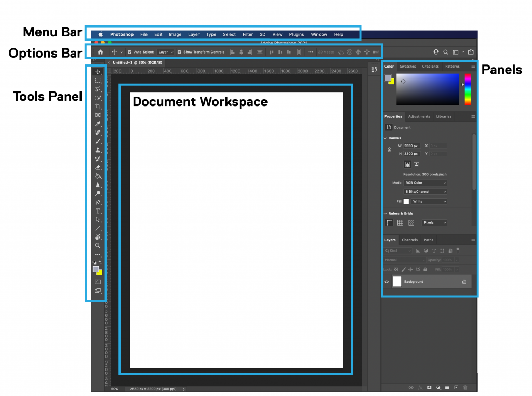Open the RGB Color mode dropdown
This screenshot has height=396, width=532.
click(x=425, y=183)
